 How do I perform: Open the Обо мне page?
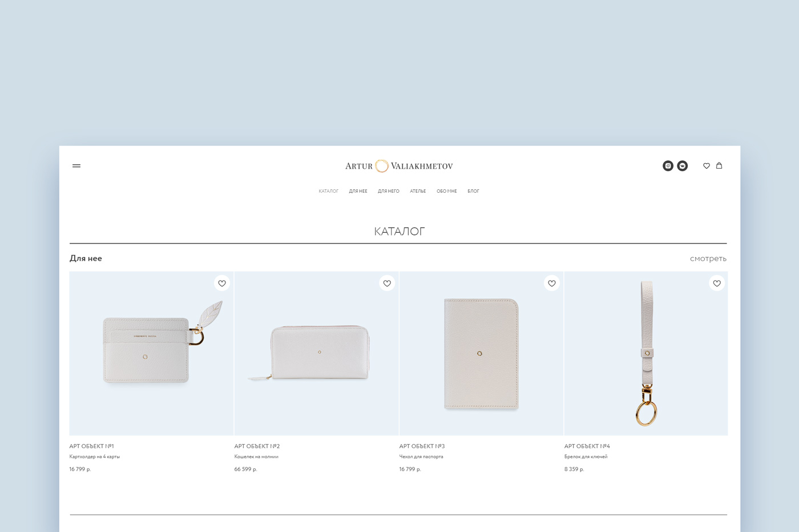(447, 192)
